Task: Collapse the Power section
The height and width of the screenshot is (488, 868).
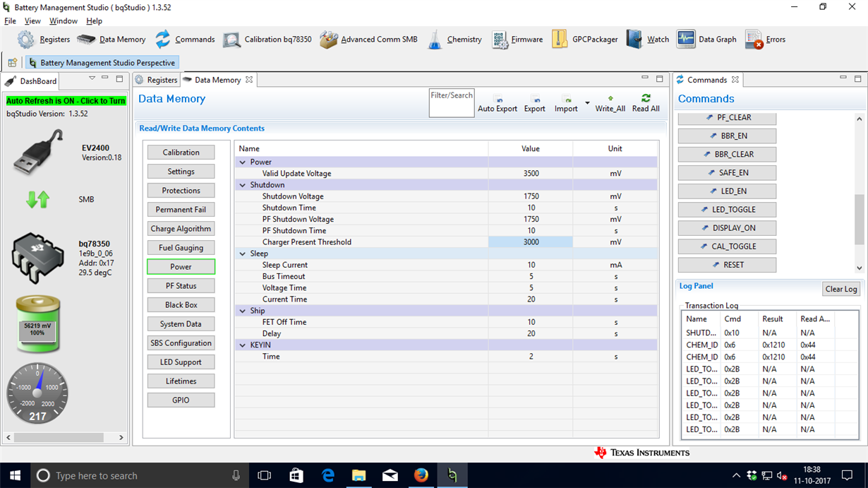Action: [243, 162]
